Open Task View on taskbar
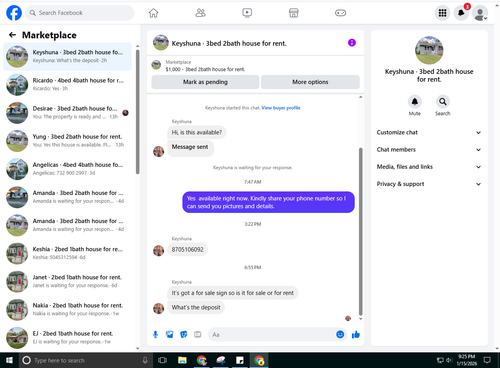This screenshot has height=368, width=500. click(162, 360)
